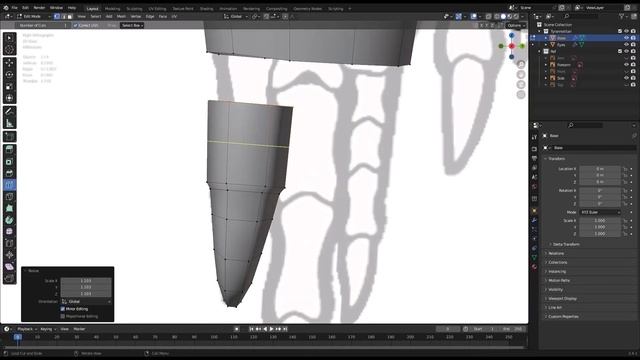
Task: Hide the selected Base object in outliner
Action: 627,38
